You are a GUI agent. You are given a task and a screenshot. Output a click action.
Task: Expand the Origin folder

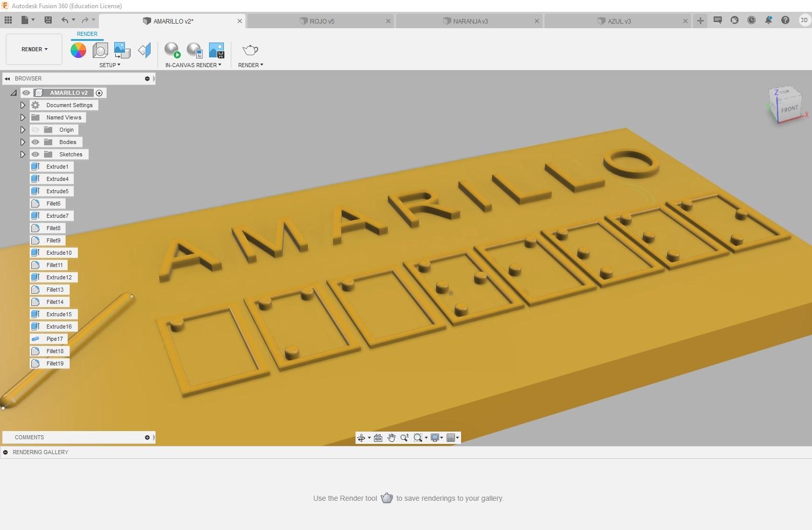[23, 130]
